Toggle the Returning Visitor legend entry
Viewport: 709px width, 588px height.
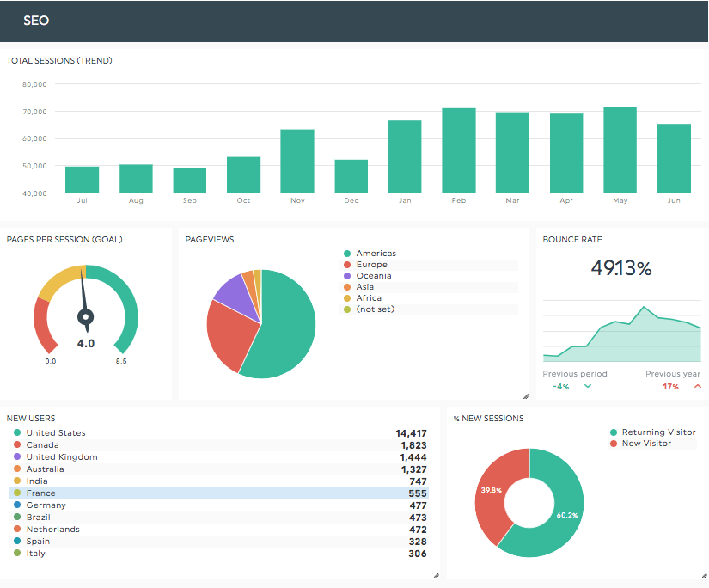pos(659,432)
